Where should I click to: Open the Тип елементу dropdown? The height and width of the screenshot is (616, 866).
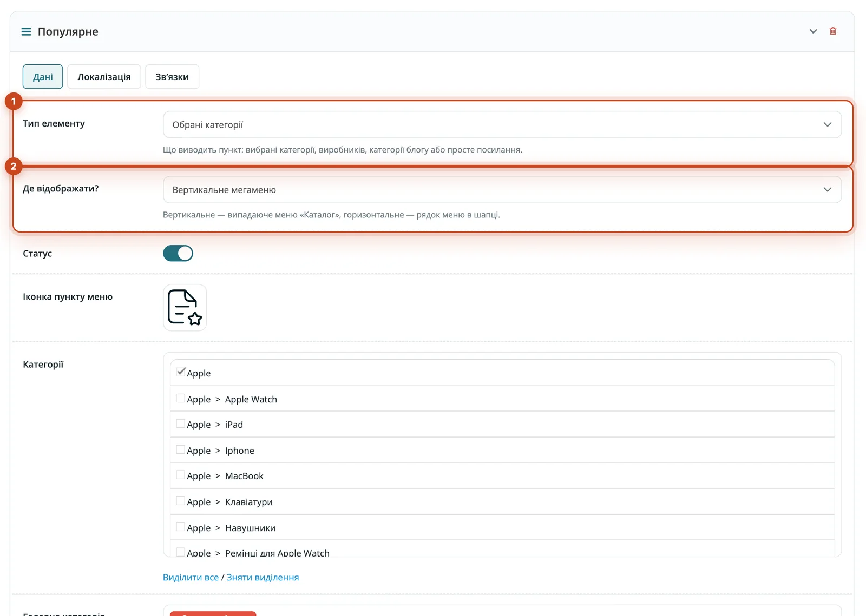point(502,125)
